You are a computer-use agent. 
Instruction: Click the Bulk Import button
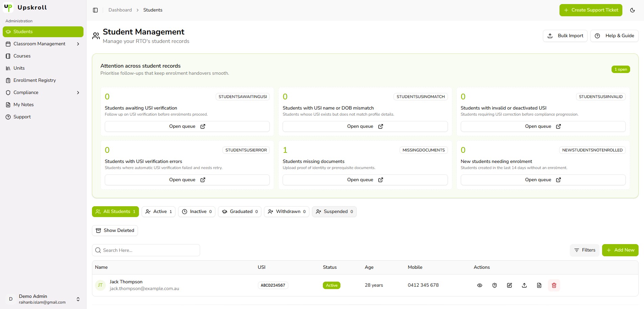point(565,36)
